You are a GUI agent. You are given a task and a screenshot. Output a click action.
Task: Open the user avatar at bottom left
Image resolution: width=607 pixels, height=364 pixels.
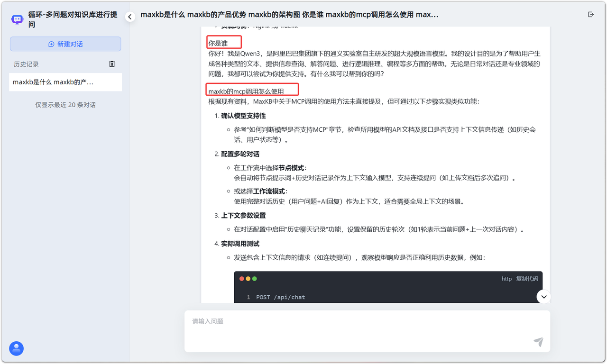(17, 349)
